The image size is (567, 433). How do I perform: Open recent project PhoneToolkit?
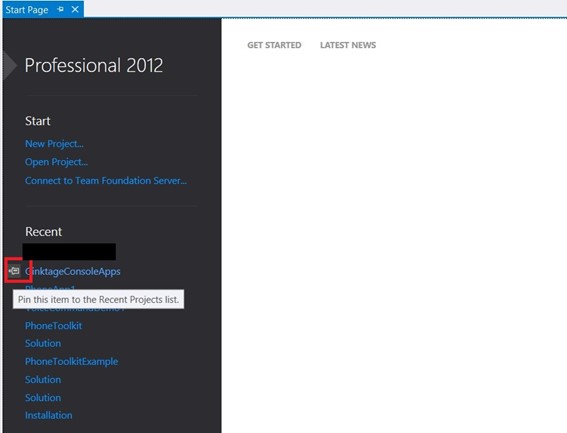pyautogui.click(x=54, y=326)
